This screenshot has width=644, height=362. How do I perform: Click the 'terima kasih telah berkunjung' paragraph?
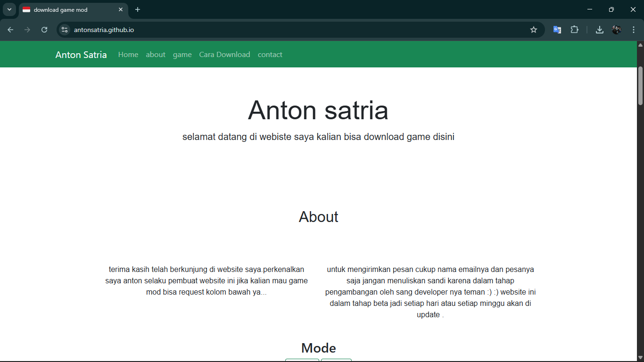[206, 281]
